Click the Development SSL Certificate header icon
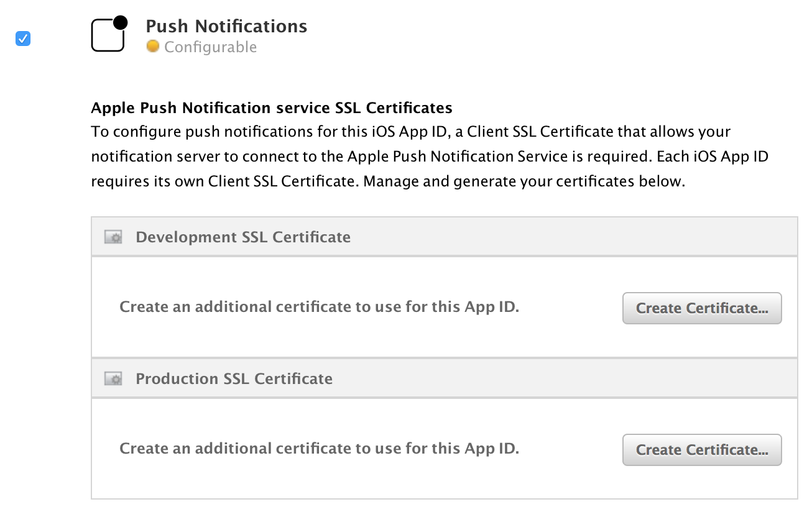Screen dimensions: 812x512 coord(113,237)
